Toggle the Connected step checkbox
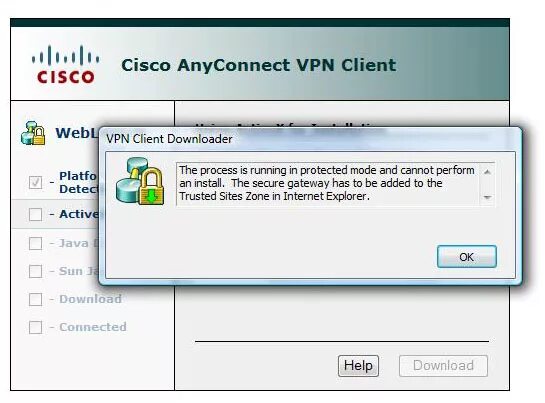The height and width of the screenshot is (403, 545). coord(35,327)
